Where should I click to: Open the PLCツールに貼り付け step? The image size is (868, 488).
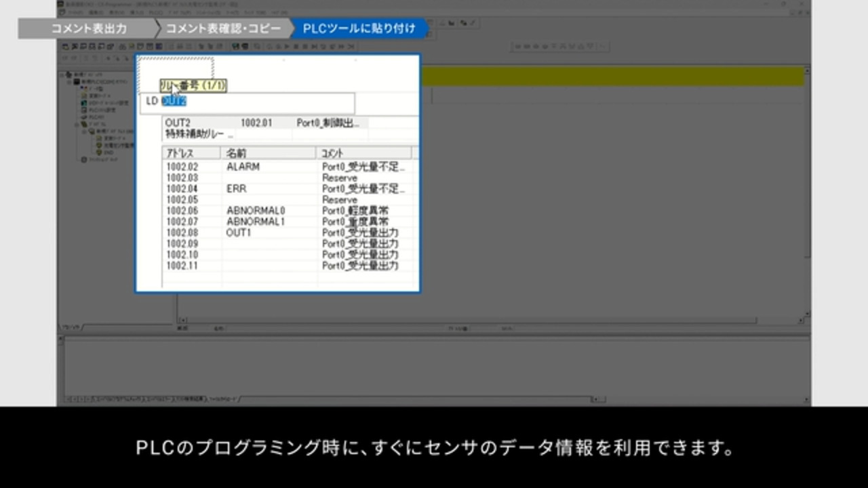358,29
